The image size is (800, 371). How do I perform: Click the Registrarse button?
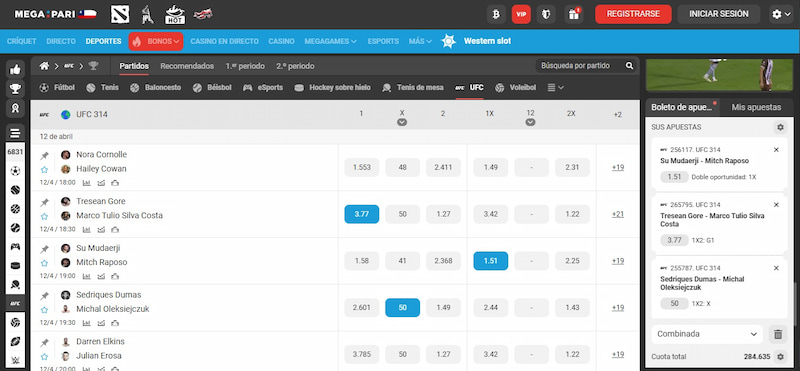[x=633, y=14]
